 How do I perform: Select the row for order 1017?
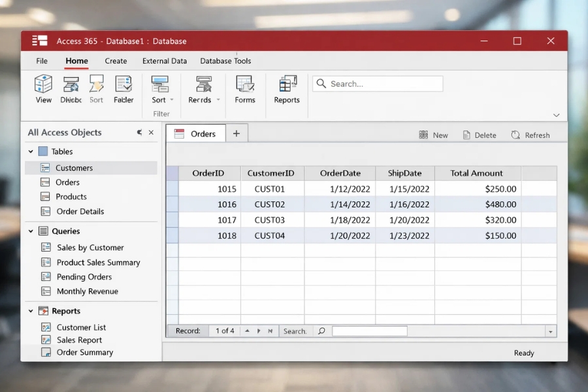click(x=172, y=220)
